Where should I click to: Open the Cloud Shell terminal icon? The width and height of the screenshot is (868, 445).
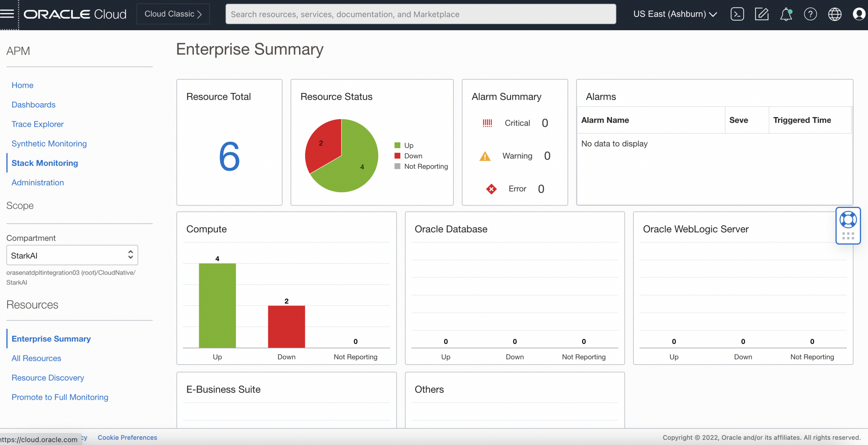737,14
